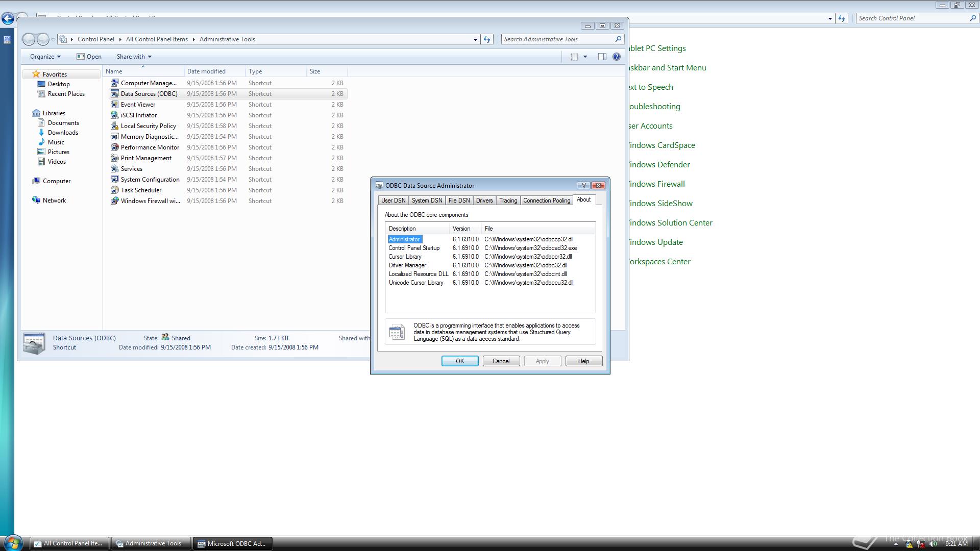Switch to the File DSN tab
980x551 pixels.
[x=459, y=201]
